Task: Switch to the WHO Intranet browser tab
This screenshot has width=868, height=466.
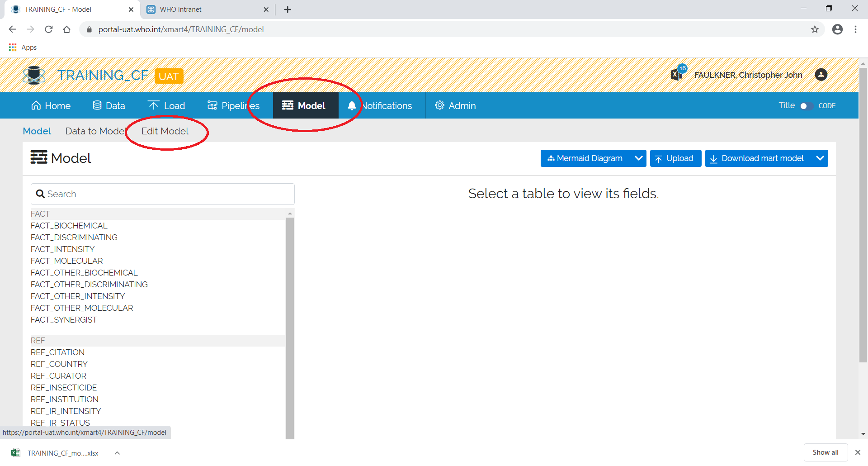Action: 208,10
